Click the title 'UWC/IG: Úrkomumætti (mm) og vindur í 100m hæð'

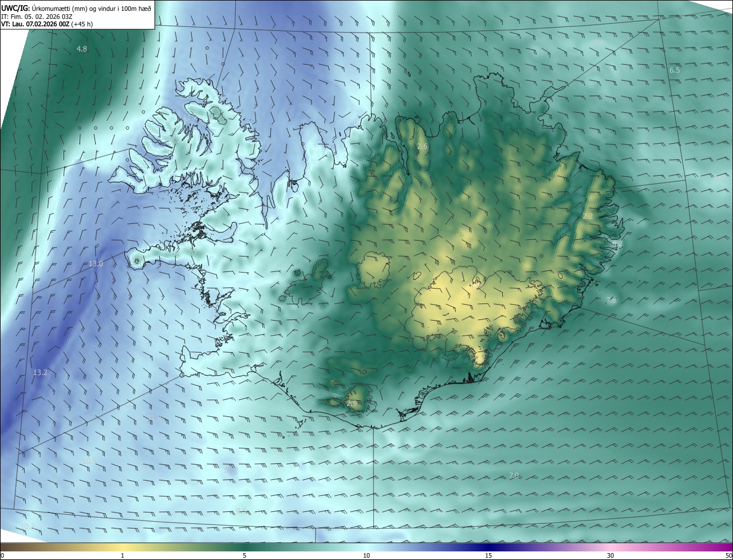tap(76, 8)
